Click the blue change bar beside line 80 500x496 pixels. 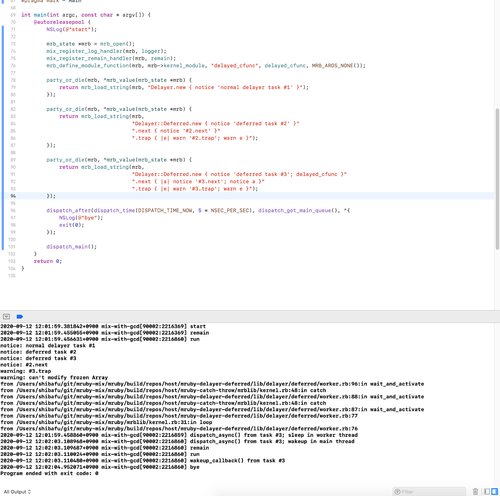(3, 95)
